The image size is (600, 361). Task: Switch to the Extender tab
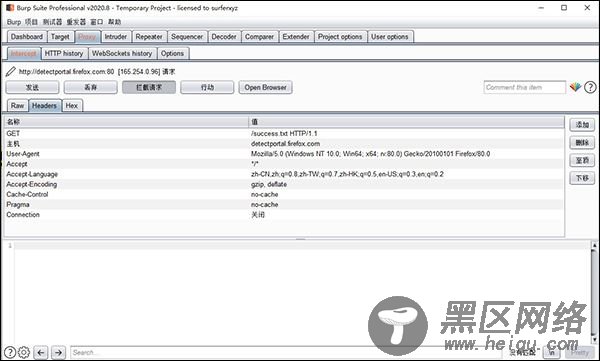coord(296,37)
